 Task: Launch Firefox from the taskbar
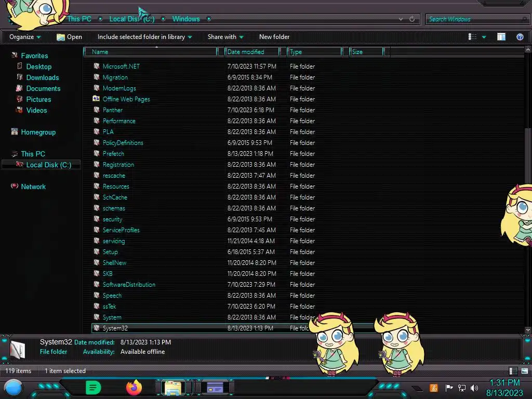(134, 388)
